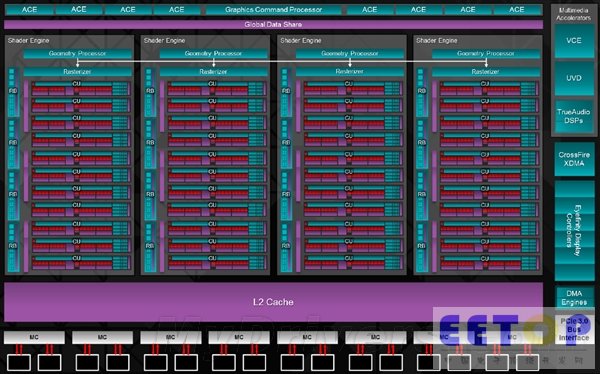Click the leftmost MC memory controller block
The image size is (600, 374).
tap(34, 337)
